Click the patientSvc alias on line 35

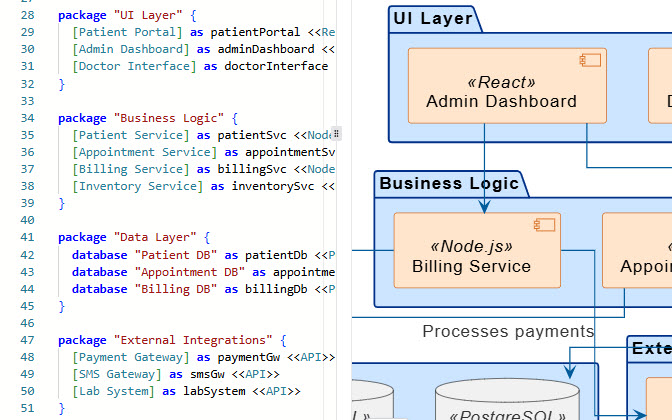coord(252,135)
